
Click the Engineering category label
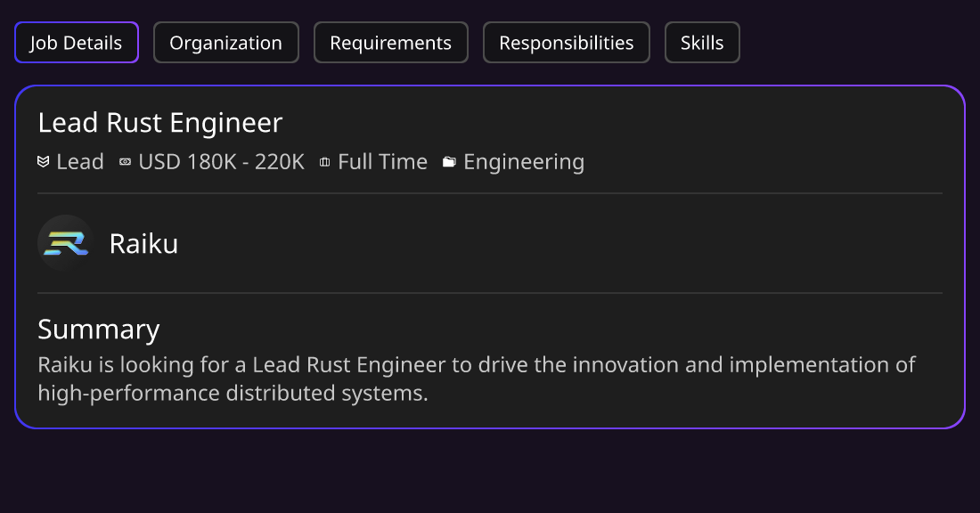[524, 162]
